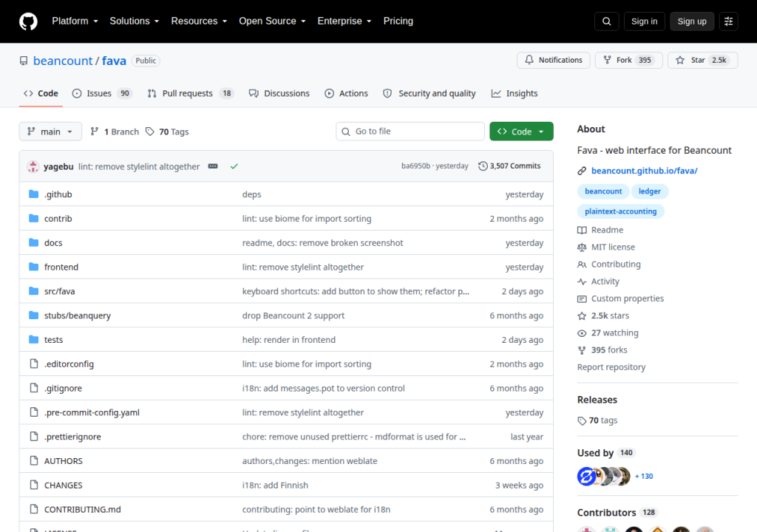Open the green Code dropdown button
This screenshot has height=532, width=757.
(521, 132)
